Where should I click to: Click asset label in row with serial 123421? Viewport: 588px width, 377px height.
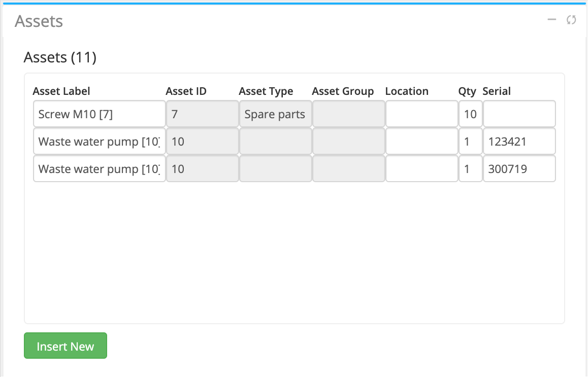(x=100, y=142)
